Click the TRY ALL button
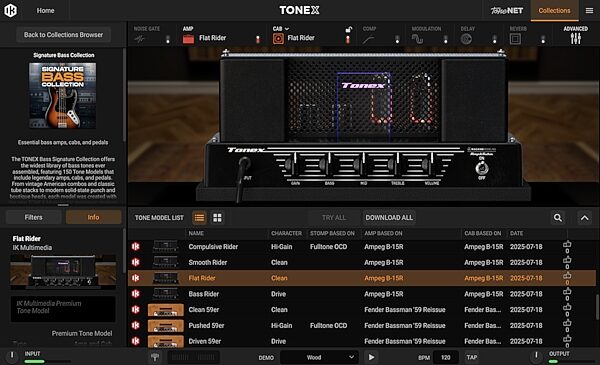The height and width of the screenshot is (365, 600). (x=334, y=218)
